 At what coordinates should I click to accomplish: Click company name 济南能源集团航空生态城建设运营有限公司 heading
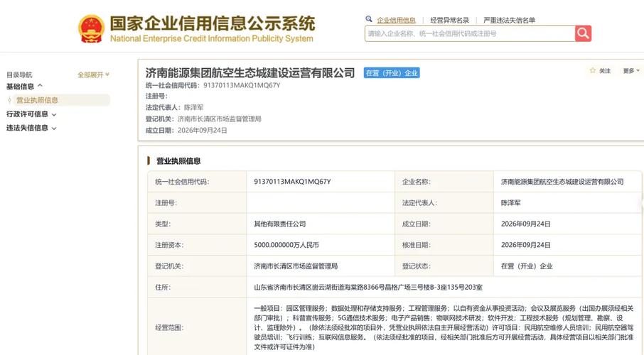(250, 73)
